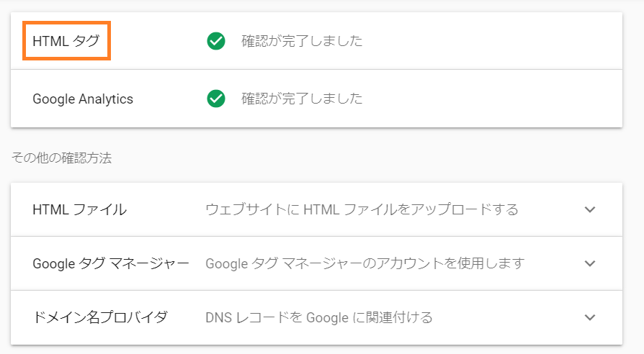
Task: Click the その他の確認方法 section heading
Action: click(x=62, y=158)
